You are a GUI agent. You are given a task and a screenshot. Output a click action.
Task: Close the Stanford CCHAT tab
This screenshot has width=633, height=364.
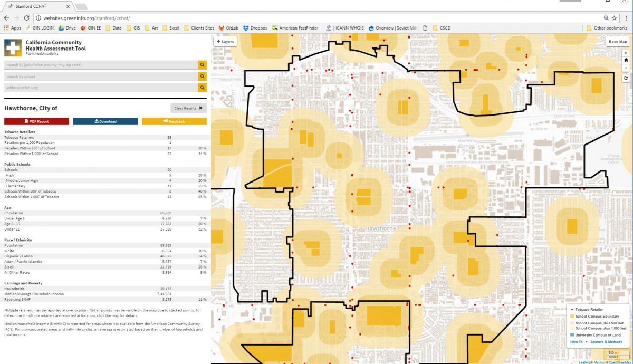(68, 6)
